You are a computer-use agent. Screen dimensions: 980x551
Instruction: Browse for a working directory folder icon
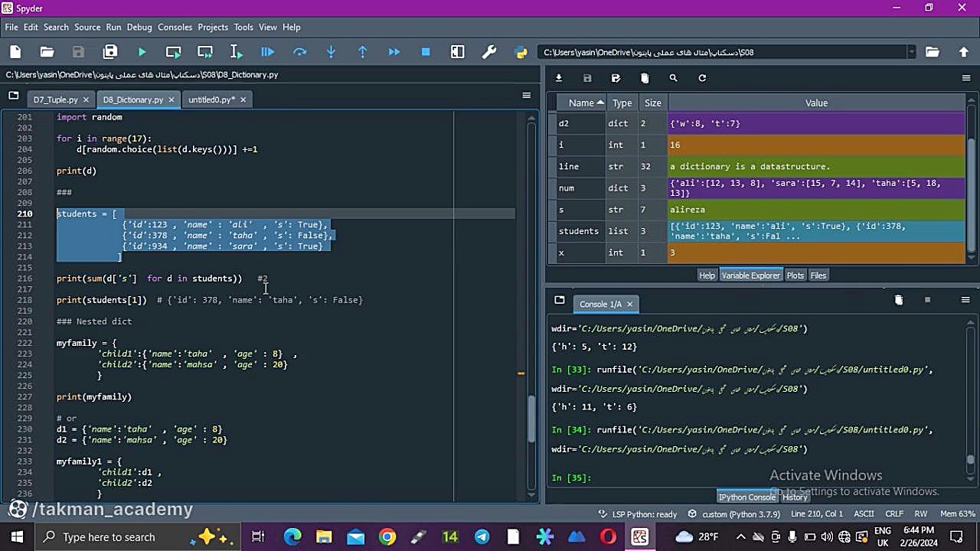point(932,52)
